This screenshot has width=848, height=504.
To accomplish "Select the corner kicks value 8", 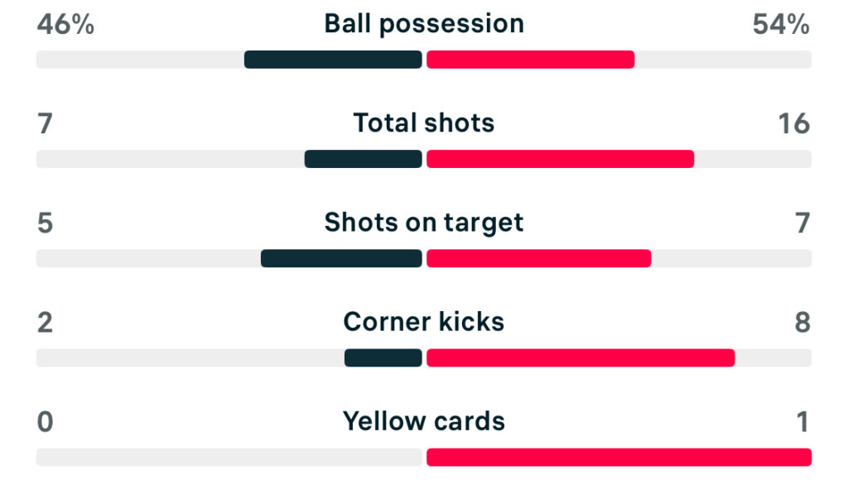I will pyautogui.click(x=802, y=323).
